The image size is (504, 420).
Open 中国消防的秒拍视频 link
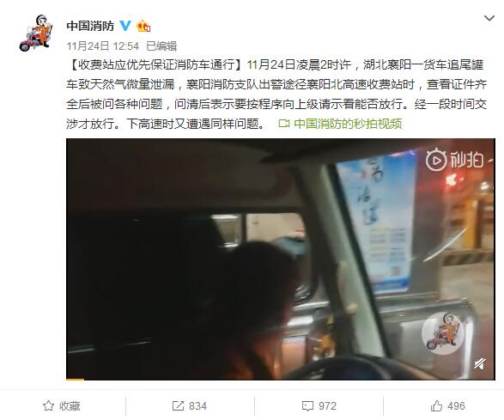point(348,124)
